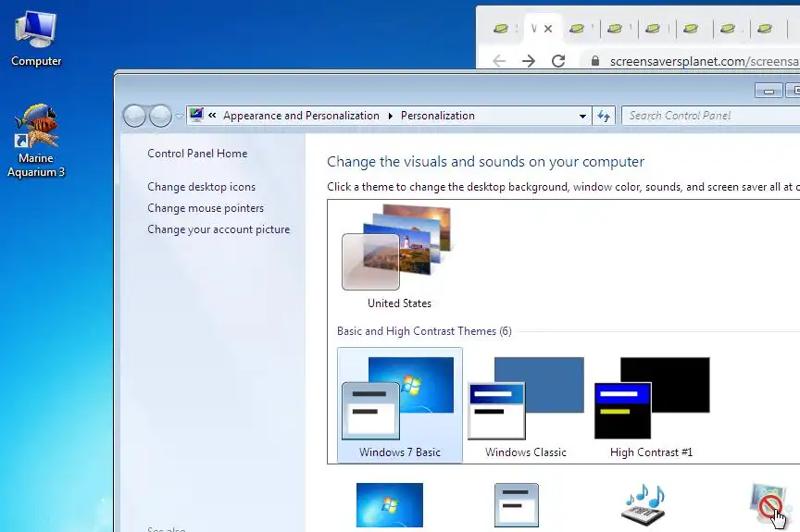
Task: Click the browser back arrow
Action: coord(499,61)
